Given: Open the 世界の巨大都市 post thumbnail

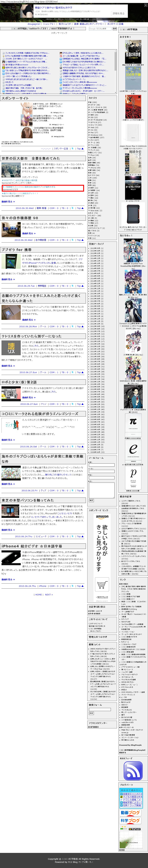Looking at the screenshot, I should coord(11,170).
